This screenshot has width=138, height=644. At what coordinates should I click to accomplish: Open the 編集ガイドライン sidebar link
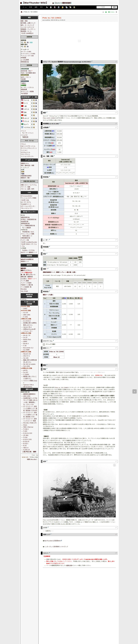point(26,270)
